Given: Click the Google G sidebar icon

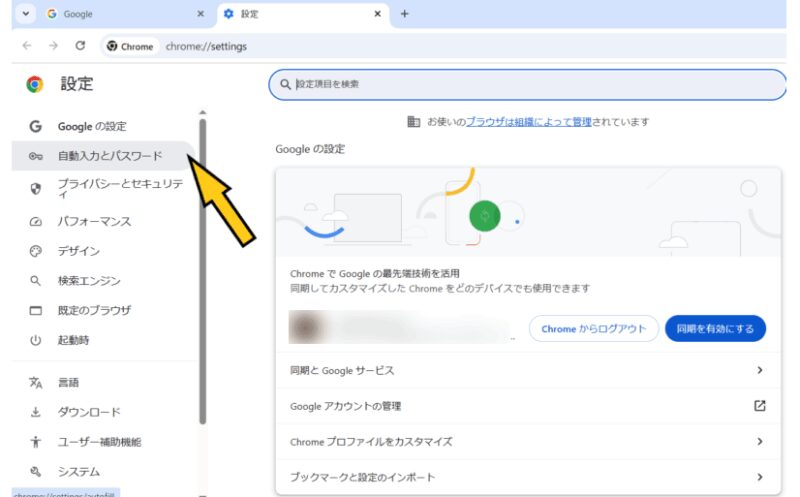Looking at the screenshot, I should coord(35,126).
